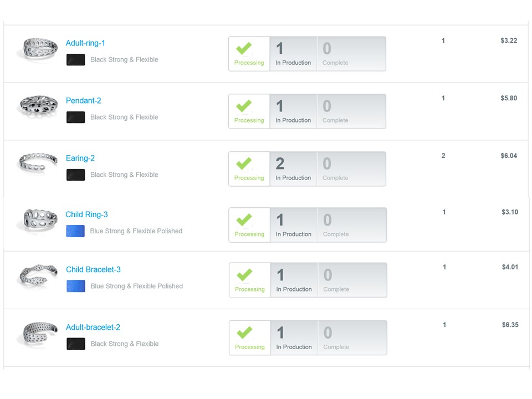
Task: Open the Pendant-2 product link
Action: 83,101
